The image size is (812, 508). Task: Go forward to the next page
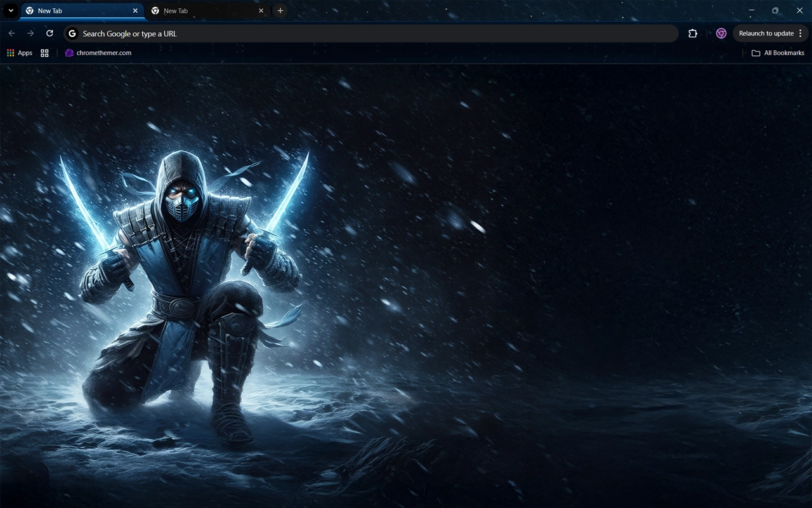tap(30, 34)
